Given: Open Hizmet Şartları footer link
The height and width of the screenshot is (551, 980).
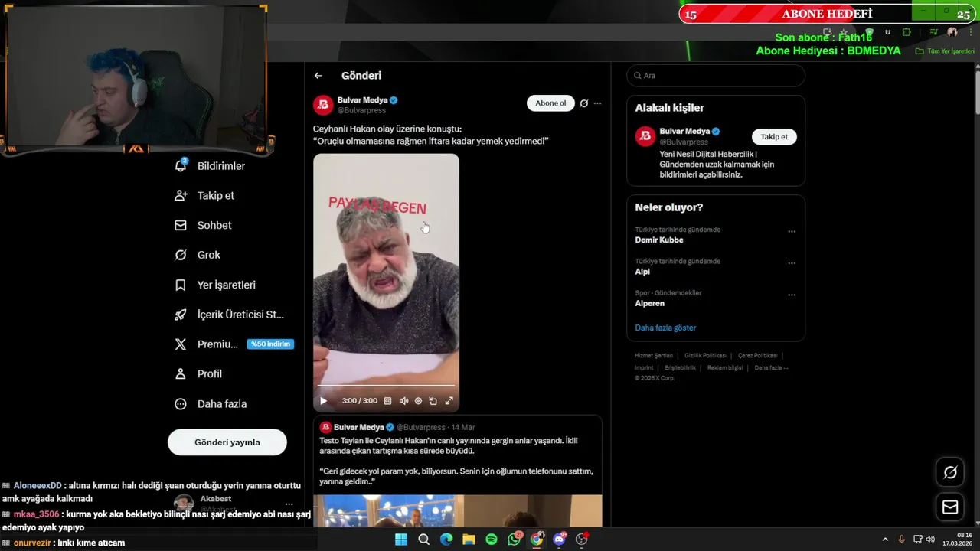Looking at the screenshot, I should tap(654, 356).
